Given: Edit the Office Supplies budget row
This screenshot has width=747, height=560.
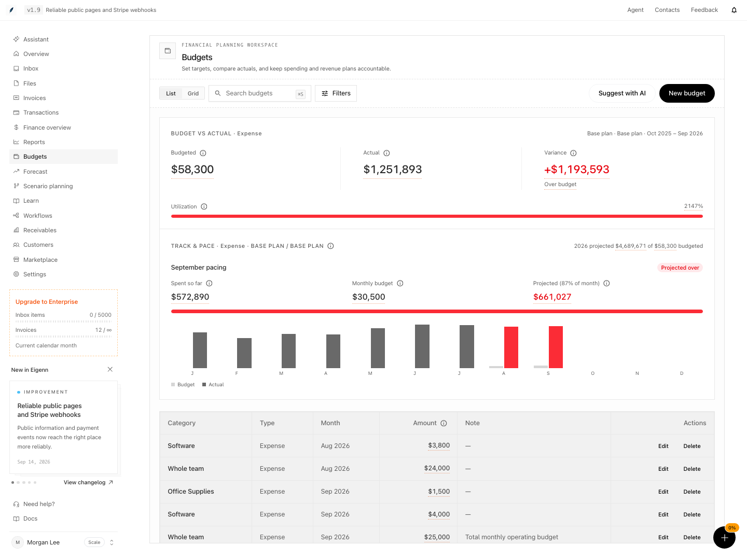Looking at the screenshot, I should coord(663,492).
